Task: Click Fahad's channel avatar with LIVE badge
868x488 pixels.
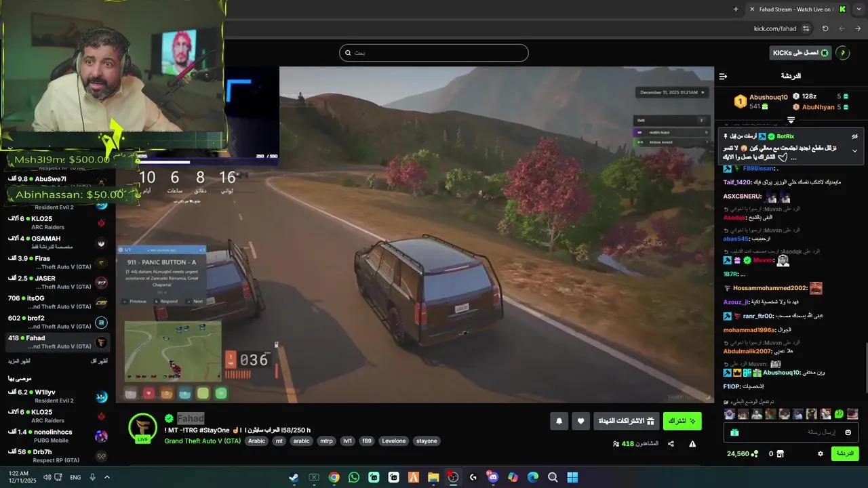Action: click(x=143, y=428)
